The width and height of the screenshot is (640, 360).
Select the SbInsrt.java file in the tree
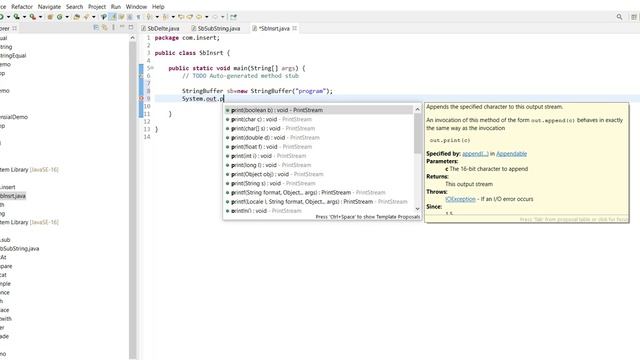click(x=13, y=196)
